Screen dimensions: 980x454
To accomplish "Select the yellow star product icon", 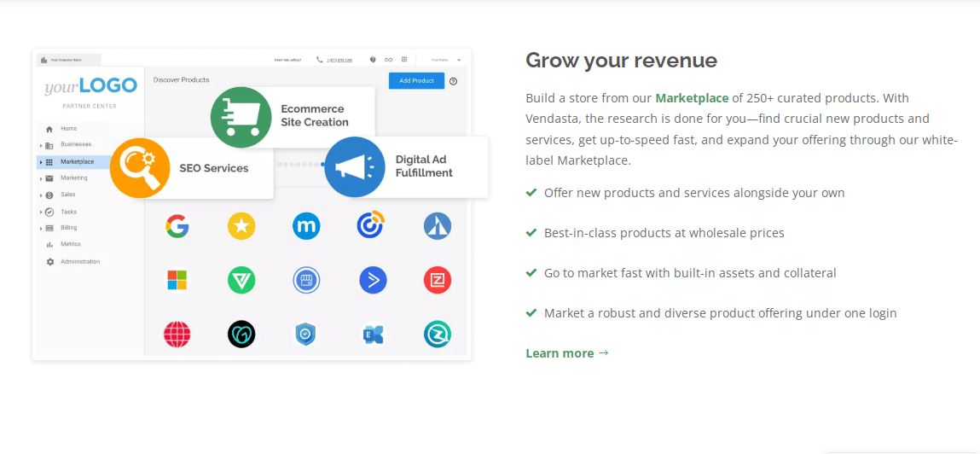I will coord(241,226).
